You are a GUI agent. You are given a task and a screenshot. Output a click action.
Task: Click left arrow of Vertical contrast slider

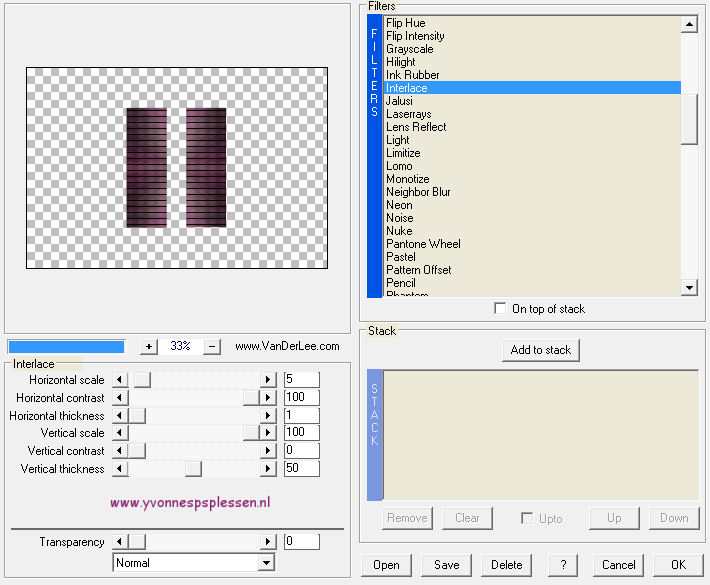pyautogui.click(x=120, y=451)
